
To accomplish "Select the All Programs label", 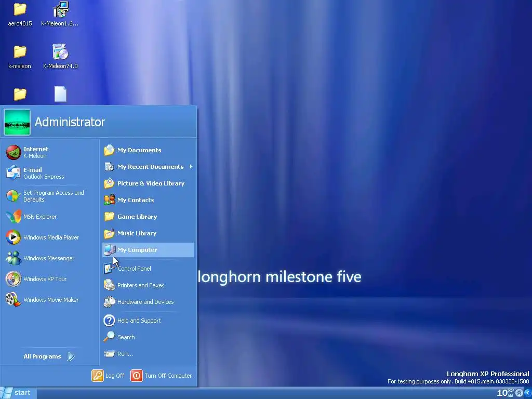I will pos(42,356).
